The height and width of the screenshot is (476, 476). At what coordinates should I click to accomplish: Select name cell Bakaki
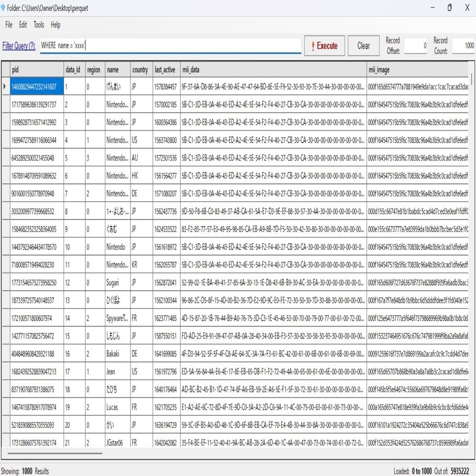point(118,354)
